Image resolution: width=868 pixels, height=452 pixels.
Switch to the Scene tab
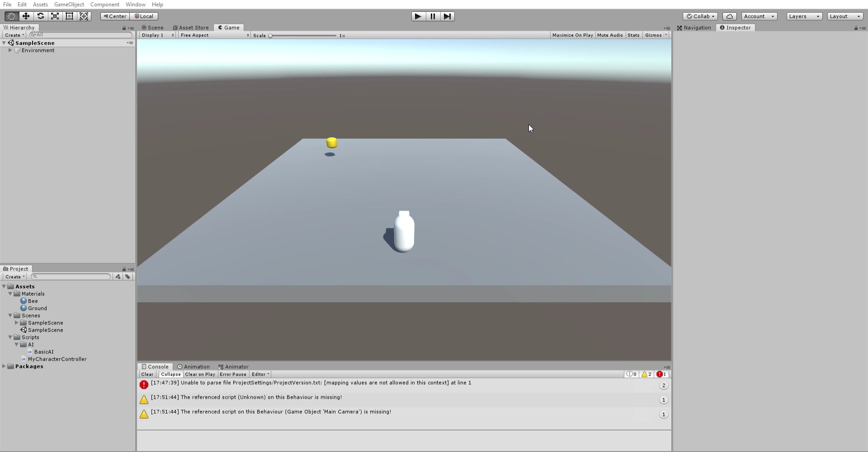point(152,28)
